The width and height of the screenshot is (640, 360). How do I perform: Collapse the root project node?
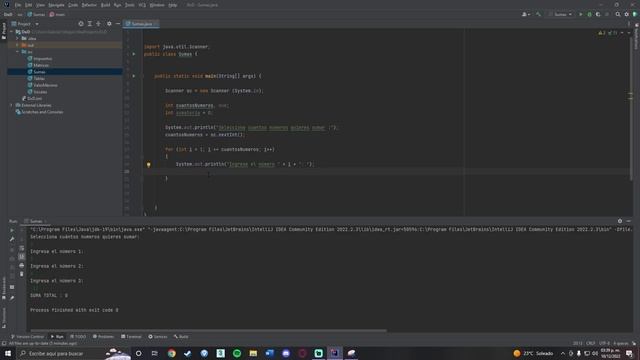point(11,31)
